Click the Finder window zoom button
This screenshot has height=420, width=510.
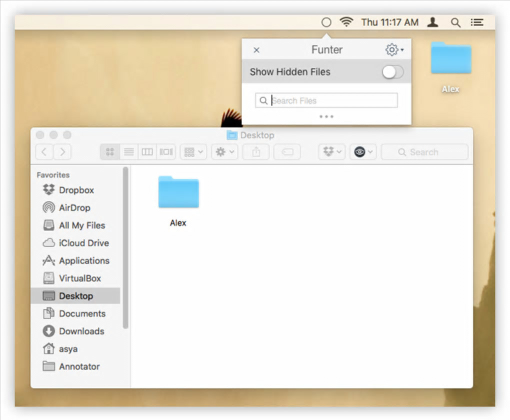(x=67, y=134)
